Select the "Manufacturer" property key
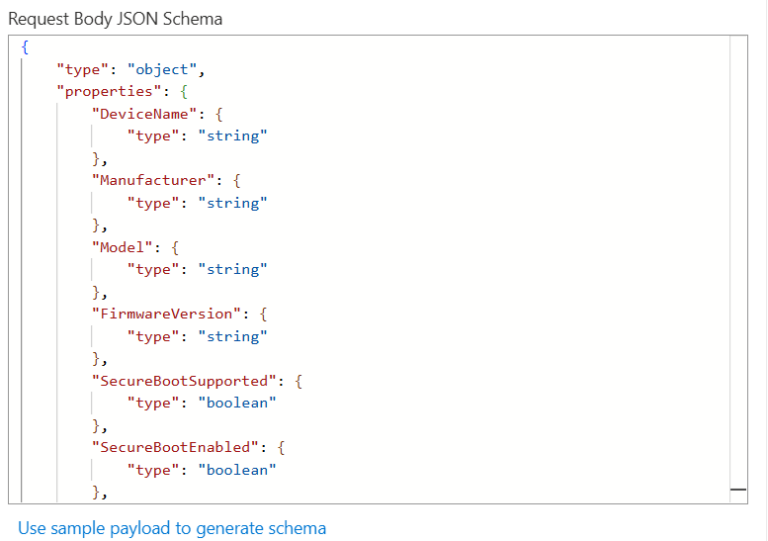Image resolution: width=768 pixels, height=541 pixels. pos(153,181)
